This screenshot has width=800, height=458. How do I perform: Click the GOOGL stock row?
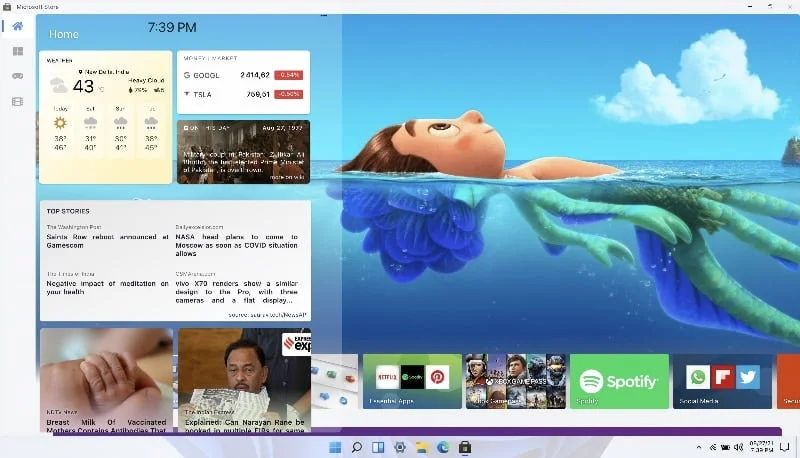243,75
